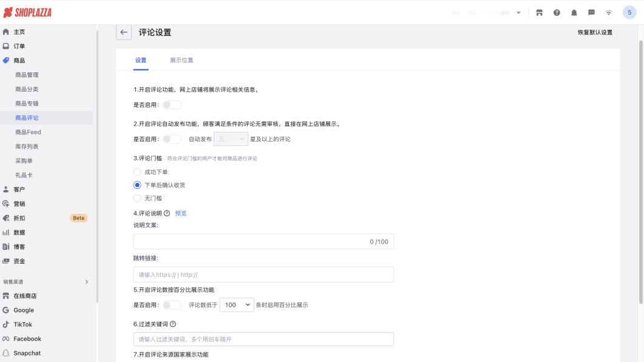Screen dimensions: 644x362
Task: Open the review count threshold dropdown
Action: point(236,304)
